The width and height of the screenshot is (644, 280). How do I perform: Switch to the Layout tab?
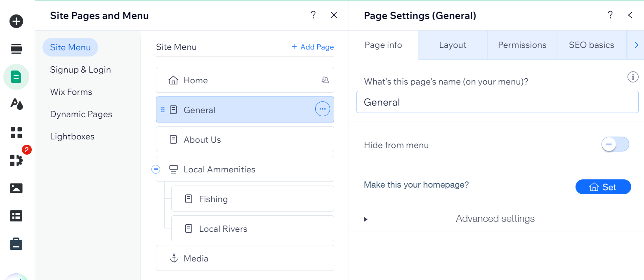(452, 45)
